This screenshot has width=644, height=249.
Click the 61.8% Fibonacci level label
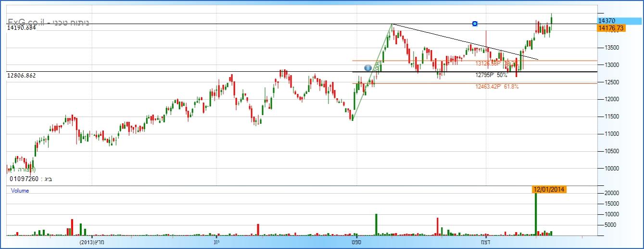tap(497, 87)
